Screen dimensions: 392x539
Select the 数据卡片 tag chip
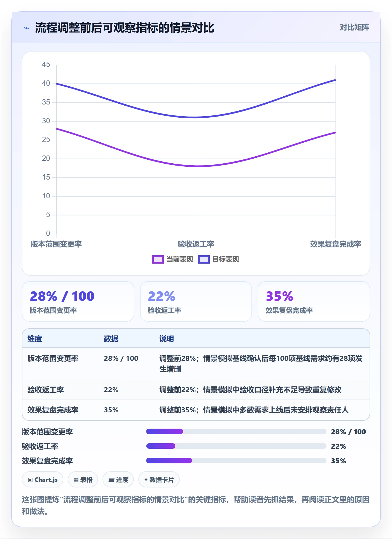point(159,480)
